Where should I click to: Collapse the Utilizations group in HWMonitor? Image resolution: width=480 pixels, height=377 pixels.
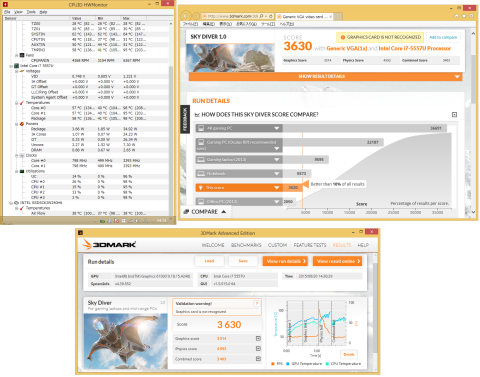click(17, 171)
